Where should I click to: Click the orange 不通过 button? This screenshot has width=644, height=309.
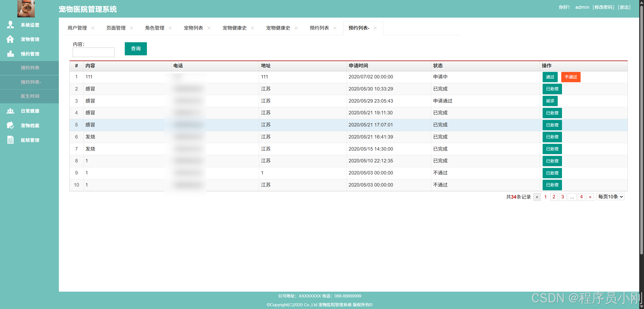pyautogui.click(x=571, y=77)
